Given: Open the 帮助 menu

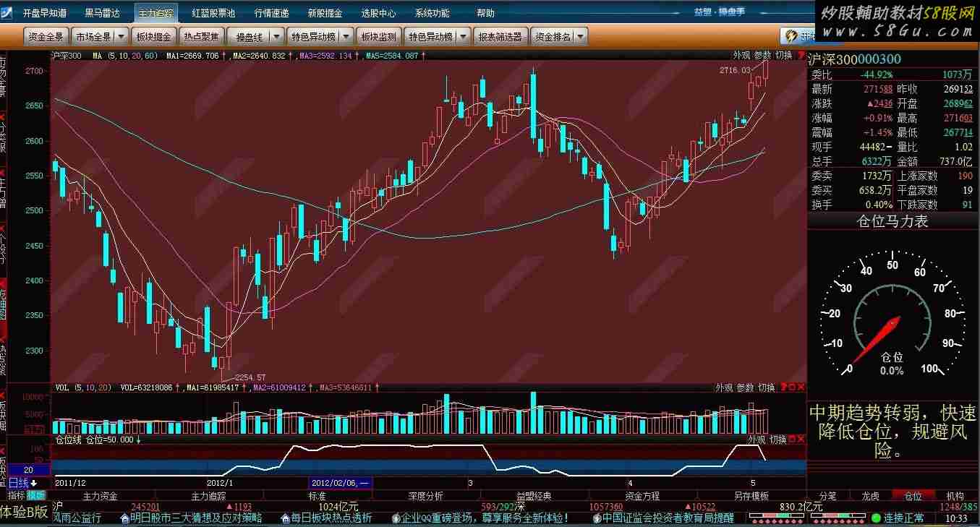Looking at the screenshot, I should point(486,13).
